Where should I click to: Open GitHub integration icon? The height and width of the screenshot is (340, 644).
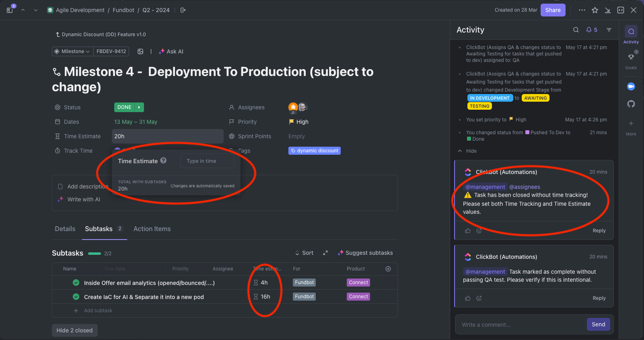pos(631,104)
